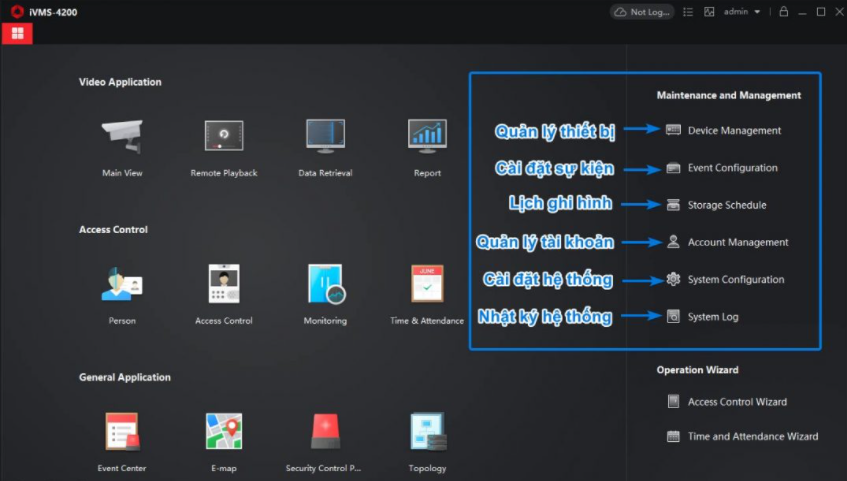847x481 pixels.
Task: Click Device Management icon
Action: 673,130
